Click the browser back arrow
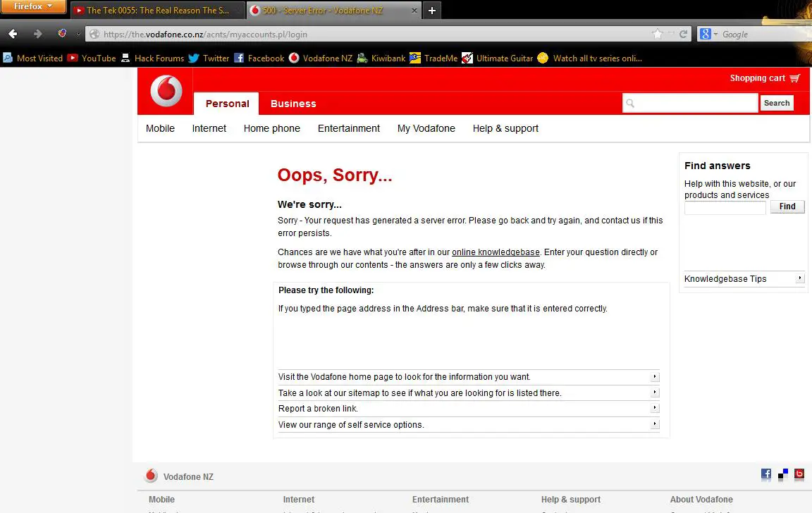This screenshot has width=812, height=513. tap(13, 34)
